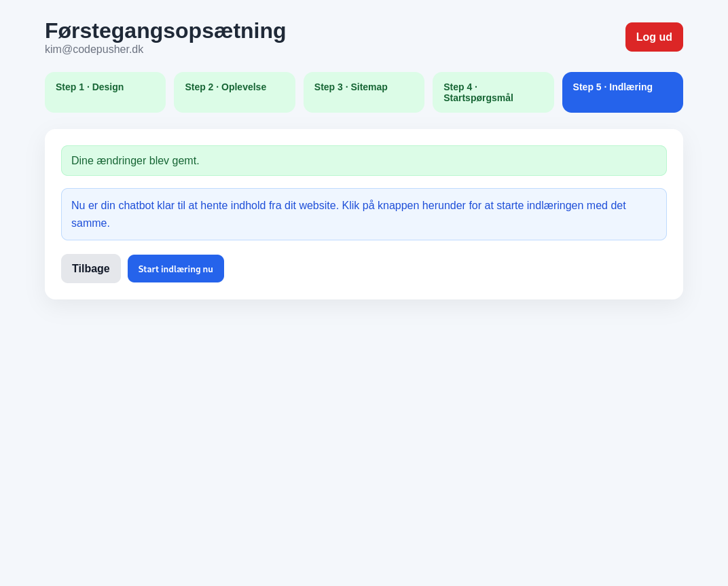
Task: Click the empty card area right of Start indlæring nu
Action: coord(441,269)
